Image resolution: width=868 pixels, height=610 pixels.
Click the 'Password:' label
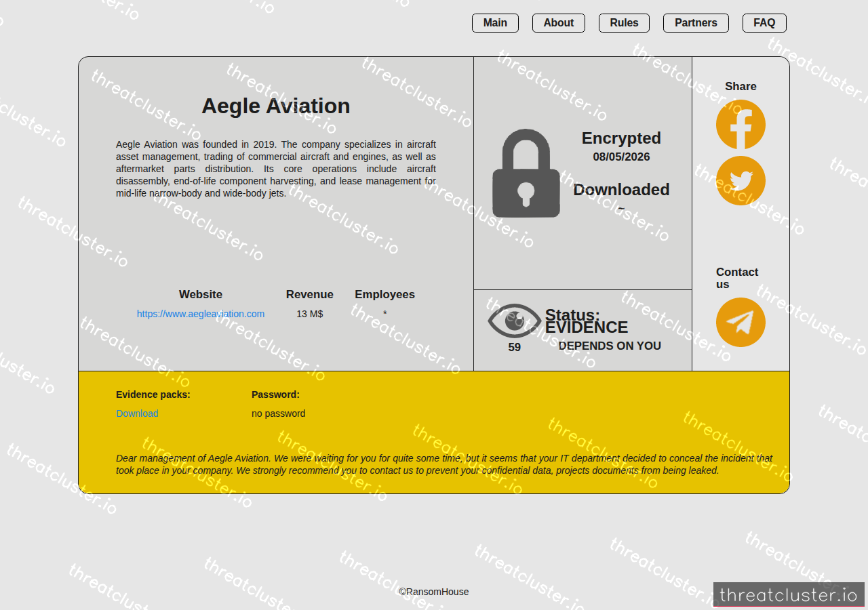click(x=275, y=394)
